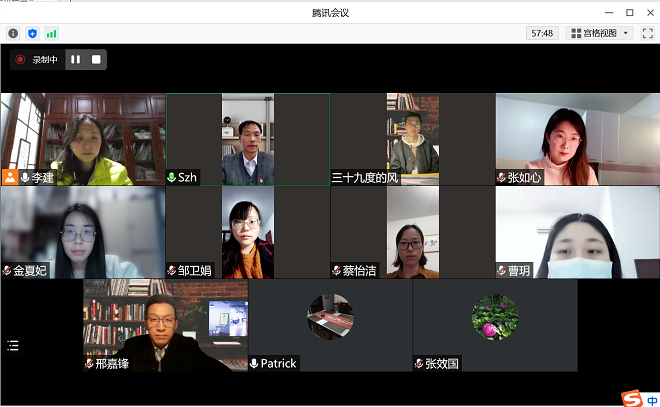The width and height of the screenshot is (660, 407).
Task: Open the meeting info icon
Action: click(x=13, y=33)
